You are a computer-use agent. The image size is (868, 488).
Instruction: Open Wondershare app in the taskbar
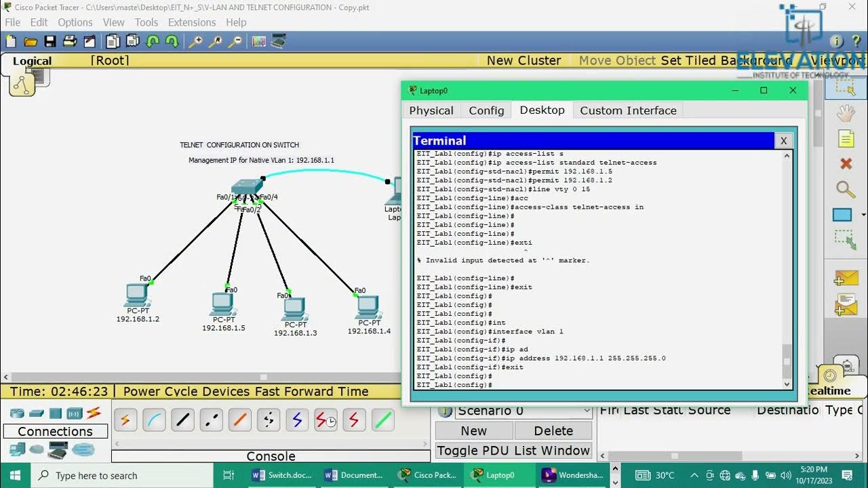pos(574,475)
